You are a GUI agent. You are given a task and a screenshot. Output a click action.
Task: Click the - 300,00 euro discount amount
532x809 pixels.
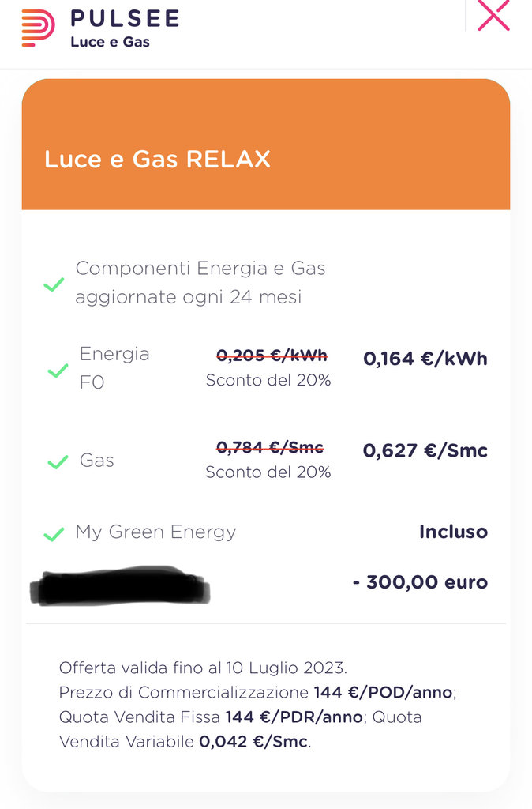420,583
